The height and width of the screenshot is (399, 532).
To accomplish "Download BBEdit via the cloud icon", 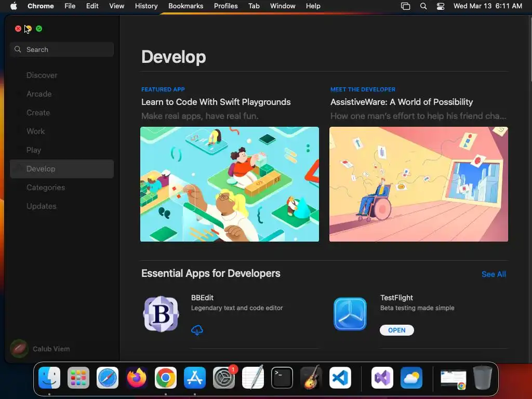I will click(x=197, y=330).
